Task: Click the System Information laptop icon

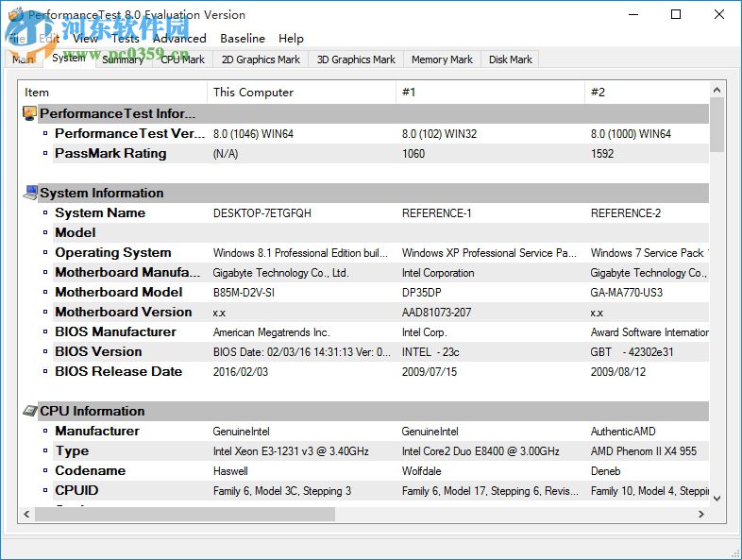Action: point(30,193)
